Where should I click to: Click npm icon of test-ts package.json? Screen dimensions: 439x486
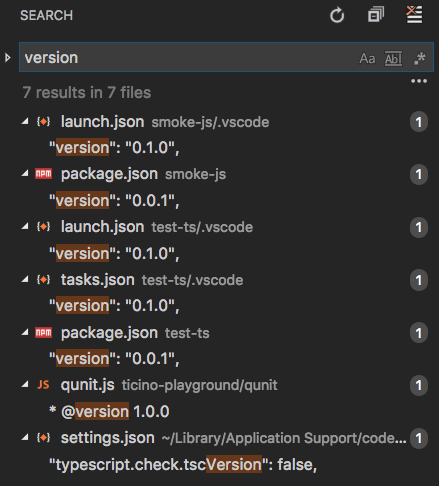coord(43,332)
